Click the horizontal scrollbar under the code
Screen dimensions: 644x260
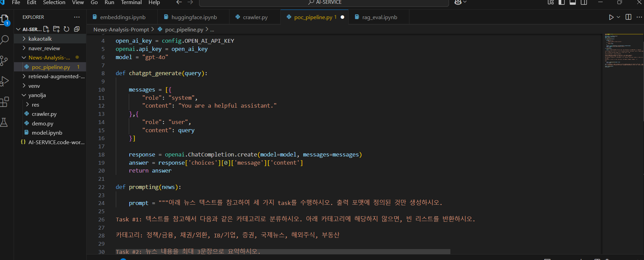[283, 252]
